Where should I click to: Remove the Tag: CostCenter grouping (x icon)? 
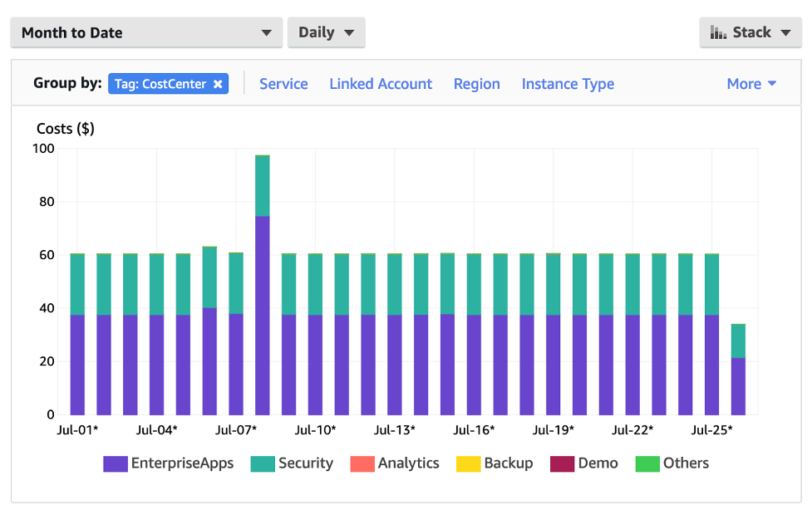point(218,84)
